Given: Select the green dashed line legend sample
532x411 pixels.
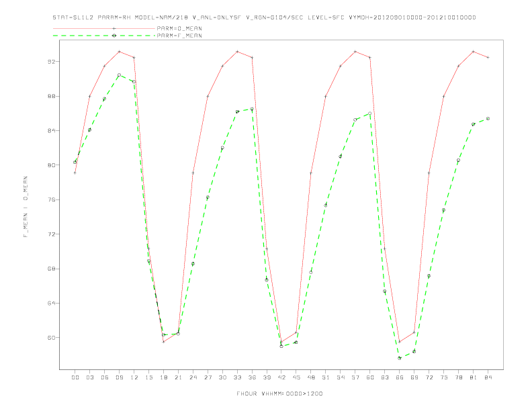Looking at the screenshot, I should 104,36.
